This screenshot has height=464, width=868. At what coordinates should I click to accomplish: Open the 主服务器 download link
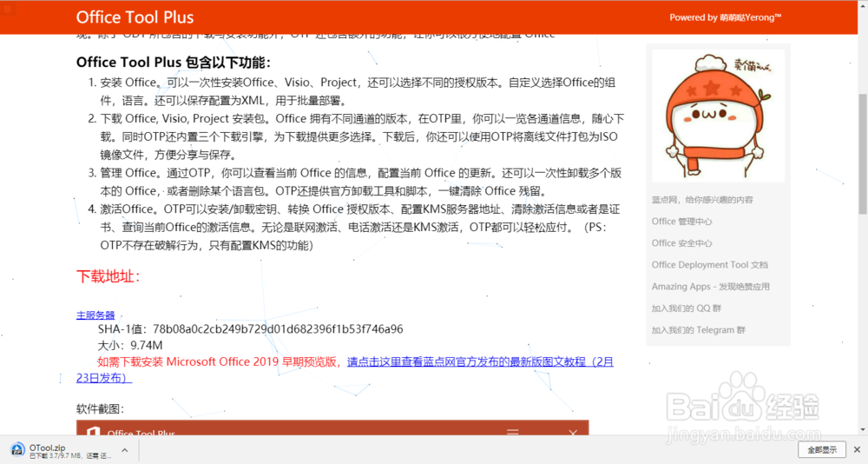[x=95, y=315]
